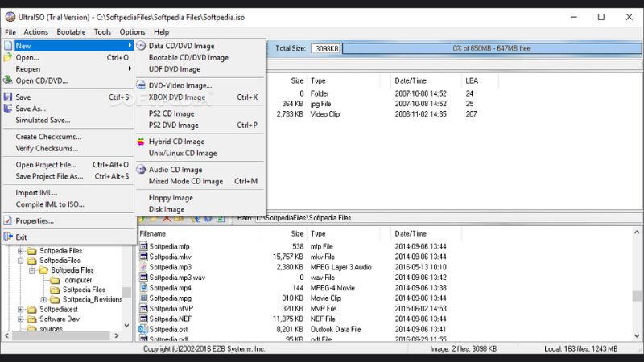Expand the Softpediatest tree node
Viewport: 644px width, 362px height.
point(20,310)
